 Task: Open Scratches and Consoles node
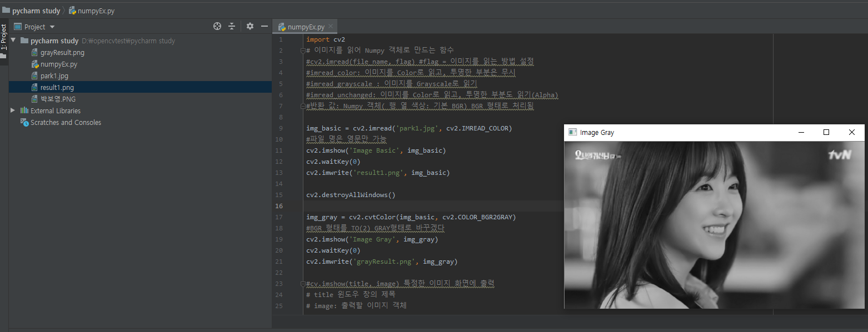pyautogui.click(x=66, y=122)
